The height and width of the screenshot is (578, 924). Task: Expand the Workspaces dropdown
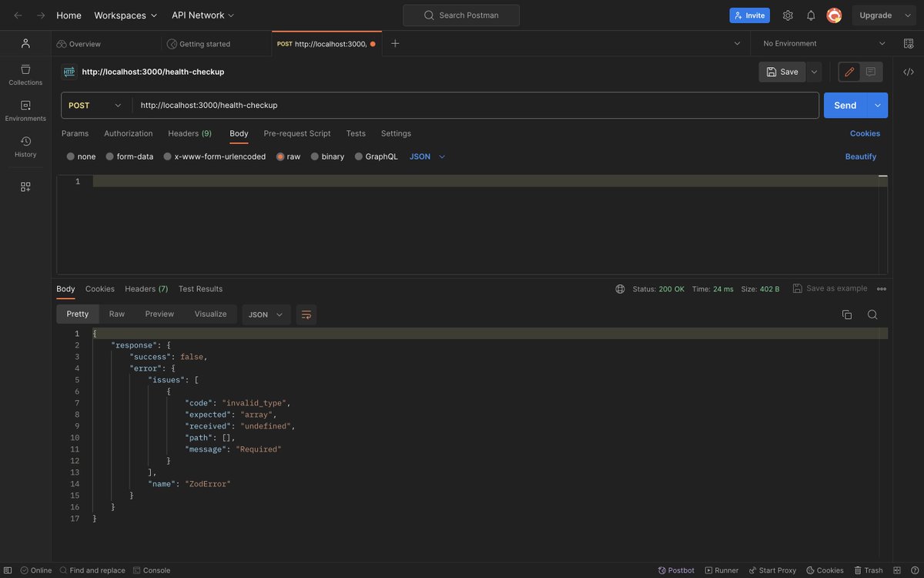126,15
